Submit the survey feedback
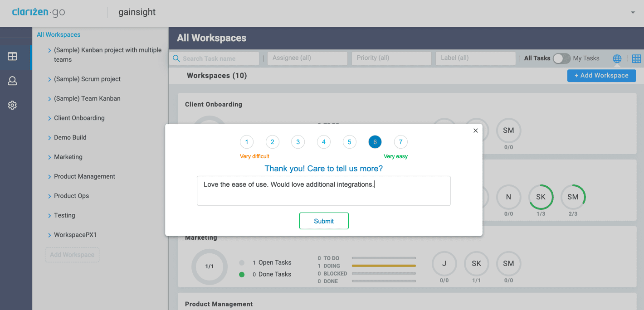 click(x=324, y=221)
